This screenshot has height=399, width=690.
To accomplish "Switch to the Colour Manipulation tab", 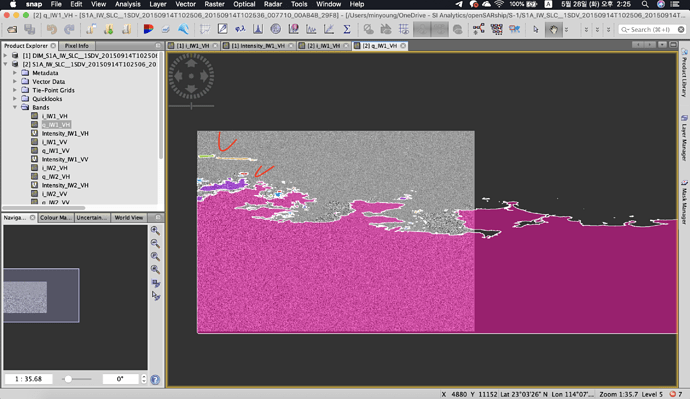I will coord(55,218).
